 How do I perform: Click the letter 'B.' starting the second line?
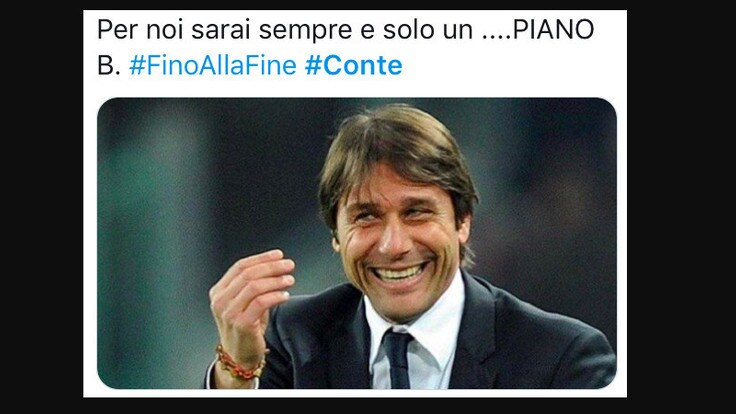coord(108,65)
